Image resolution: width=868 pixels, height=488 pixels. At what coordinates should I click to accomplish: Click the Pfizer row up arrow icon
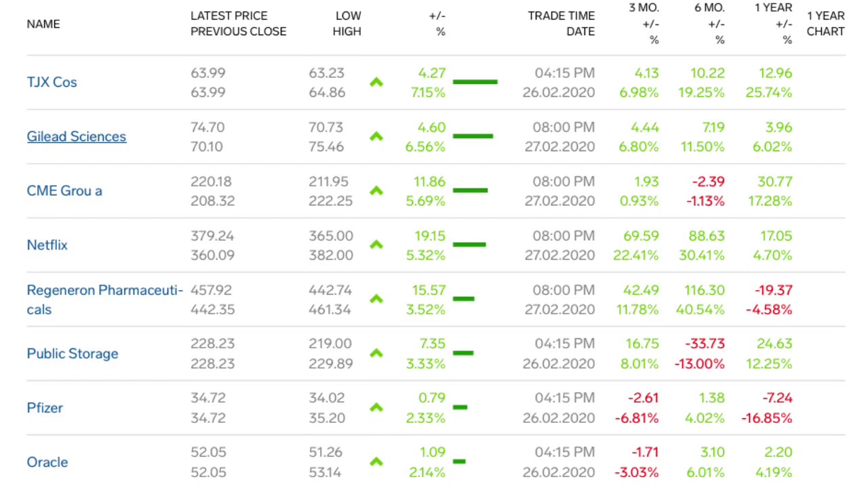376,408
